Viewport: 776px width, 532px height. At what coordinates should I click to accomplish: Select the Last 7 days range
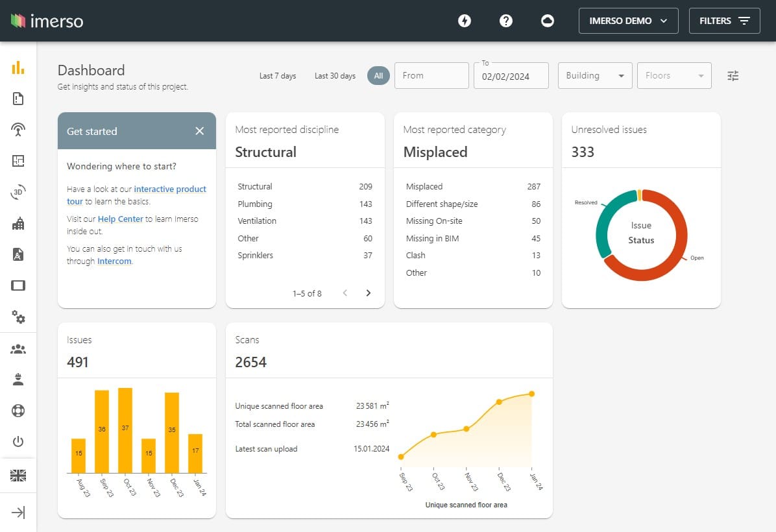tap(278, 76)
